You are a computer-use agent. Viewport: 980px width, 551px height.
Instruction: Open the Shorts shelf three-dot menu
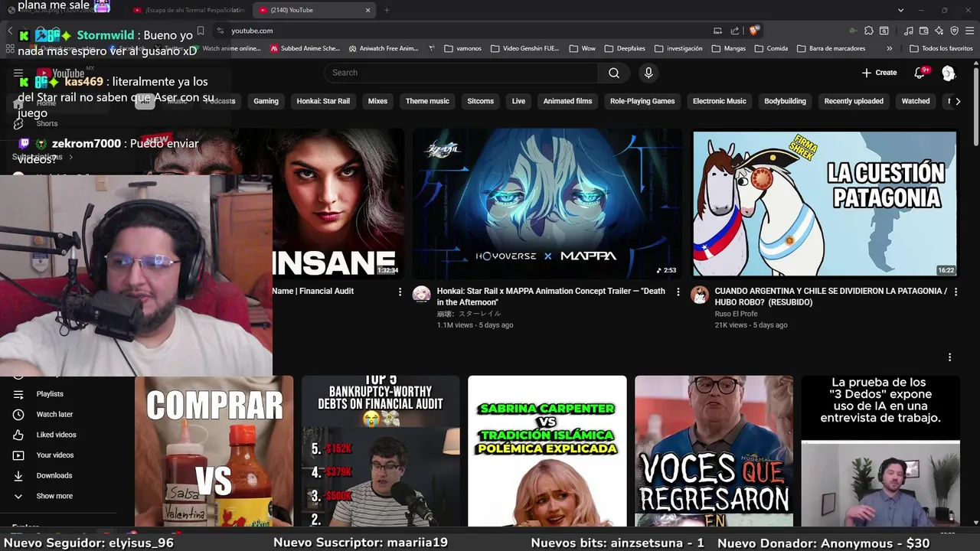coord(949,357)
